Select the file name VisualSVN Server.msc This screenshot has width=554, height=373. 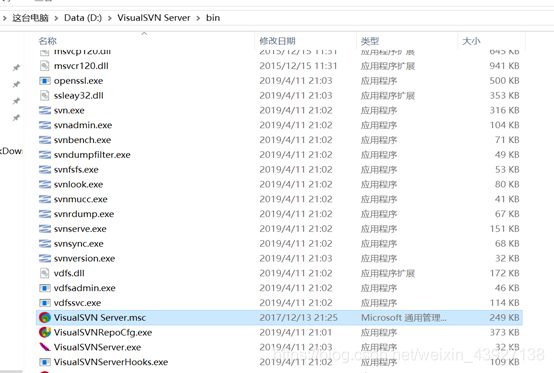tap(100, 318)
